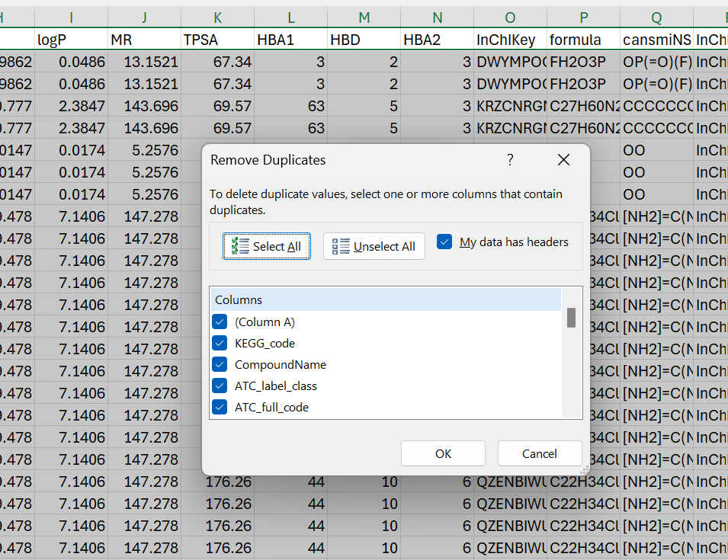Cancel the Remove Duplicates dialog
This screenshot has height=560, width=728.
tap(540, 453)
